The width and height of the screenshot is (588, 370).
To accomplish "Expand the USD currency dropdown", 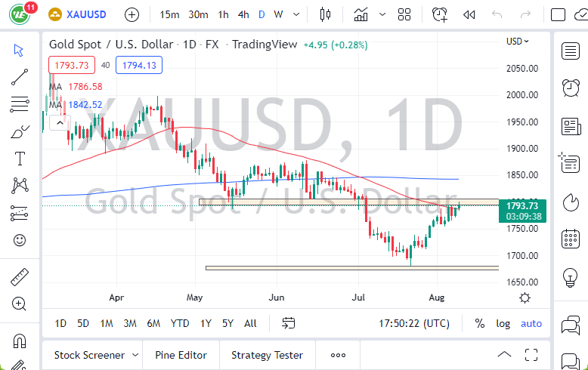I will pos(518,42).
